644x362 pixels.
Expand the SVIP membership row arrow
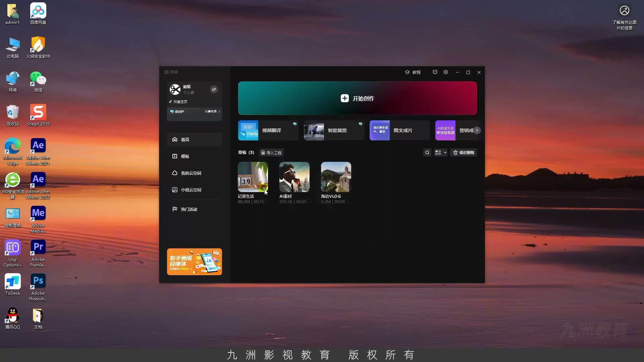[219, 112]
